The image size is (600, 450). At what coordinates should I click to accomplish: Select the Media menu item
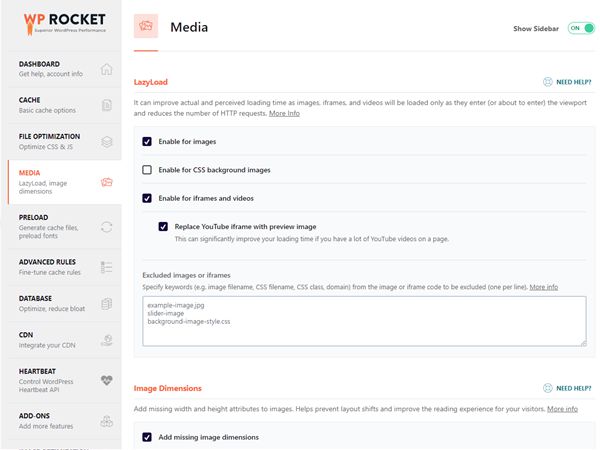[64, 182]
